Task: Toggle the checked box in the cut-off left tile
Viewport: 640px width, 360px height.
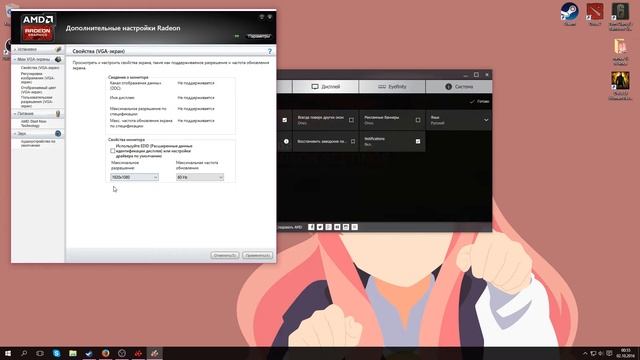Action: coord(284,120)
